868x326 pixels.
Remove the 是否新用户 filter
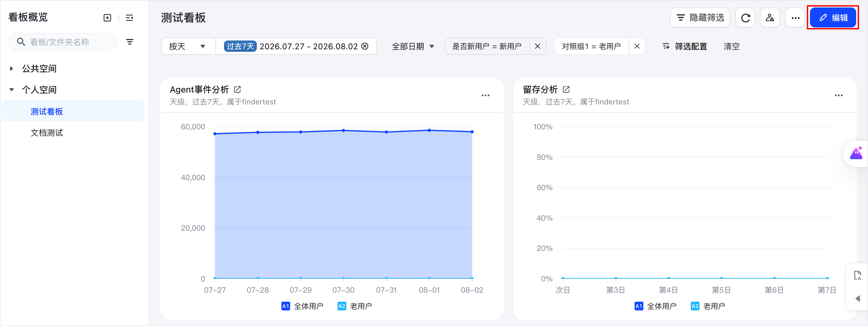point(538,46)
